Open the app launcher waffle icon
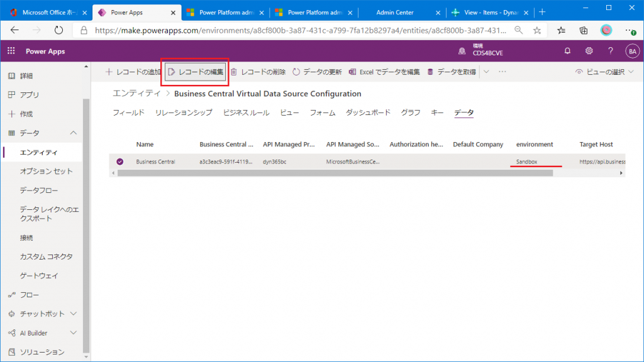 tap(11, 51)
